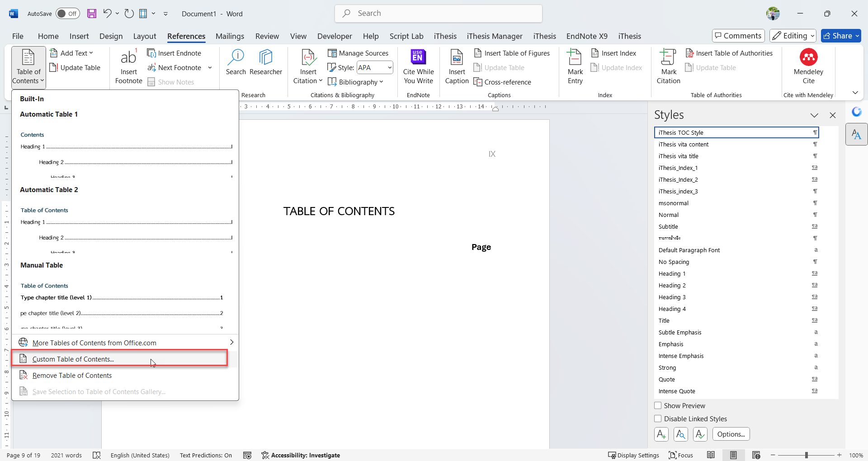Switch to Web Layout view icon

(x=756, y=455)
